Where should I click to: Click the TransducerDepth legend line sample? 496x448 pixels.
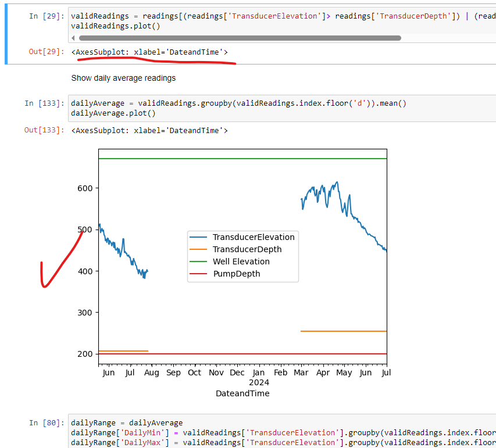click(x=198, y=249)
